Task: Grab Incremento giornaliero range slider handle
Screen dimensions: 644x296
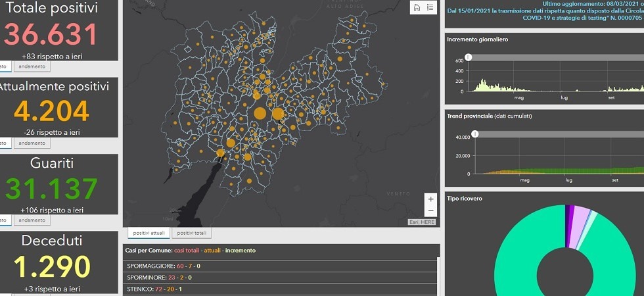Action: tap(468, 58)
